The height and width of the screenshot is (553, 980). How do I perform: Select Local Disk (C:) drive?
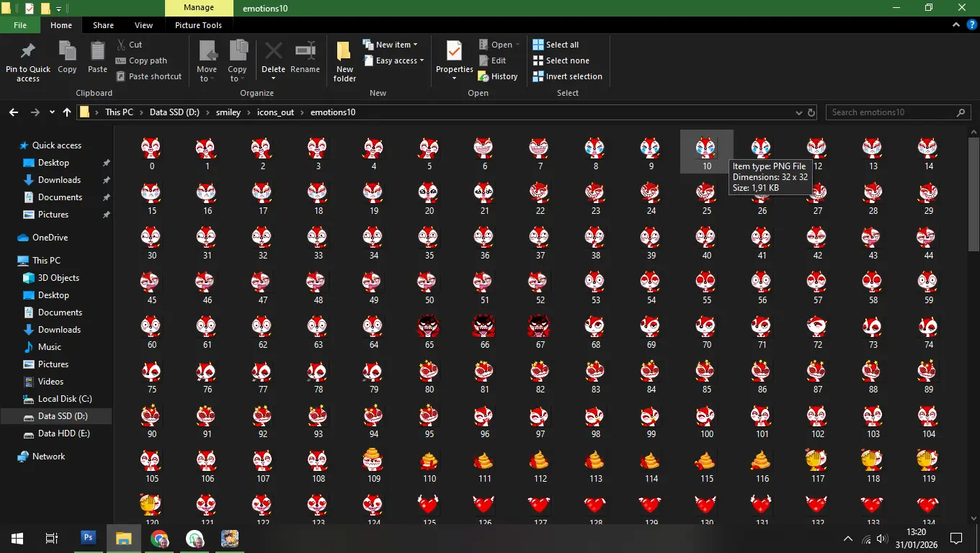(65, 399)
